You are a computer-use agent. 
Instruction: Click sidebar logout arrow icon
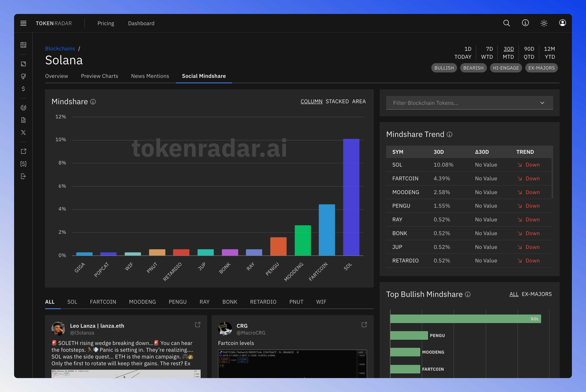23,176
